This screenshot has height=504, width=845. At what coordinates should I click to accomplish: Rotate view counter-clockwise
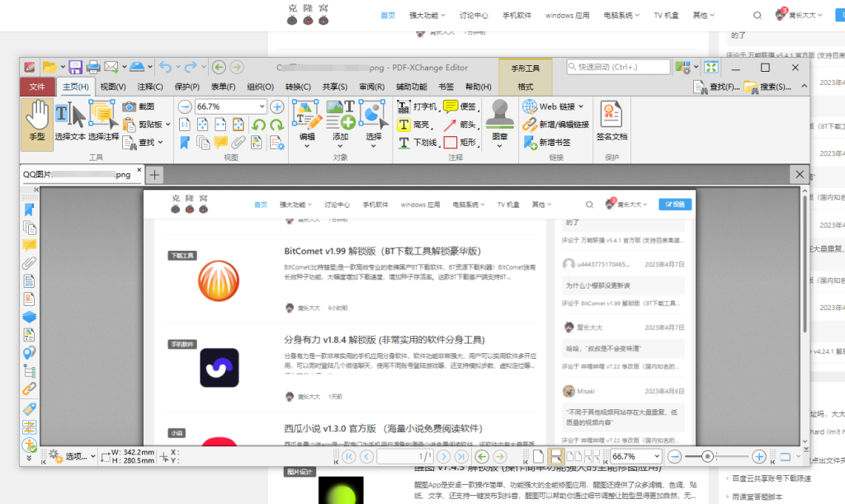[x=258, y=125]
